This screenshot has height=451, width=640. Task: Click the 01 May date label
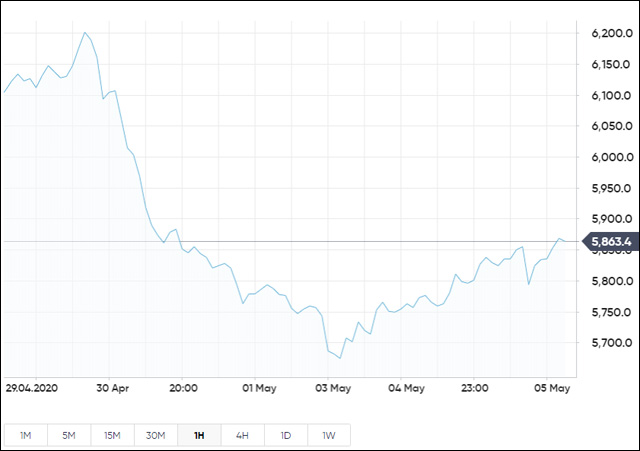pyautogui.click(x=259, y=388)
